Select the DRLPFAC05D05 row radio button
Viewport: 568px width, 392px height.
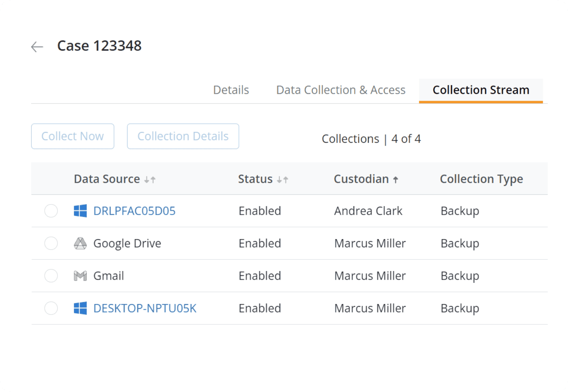[51, 211]
